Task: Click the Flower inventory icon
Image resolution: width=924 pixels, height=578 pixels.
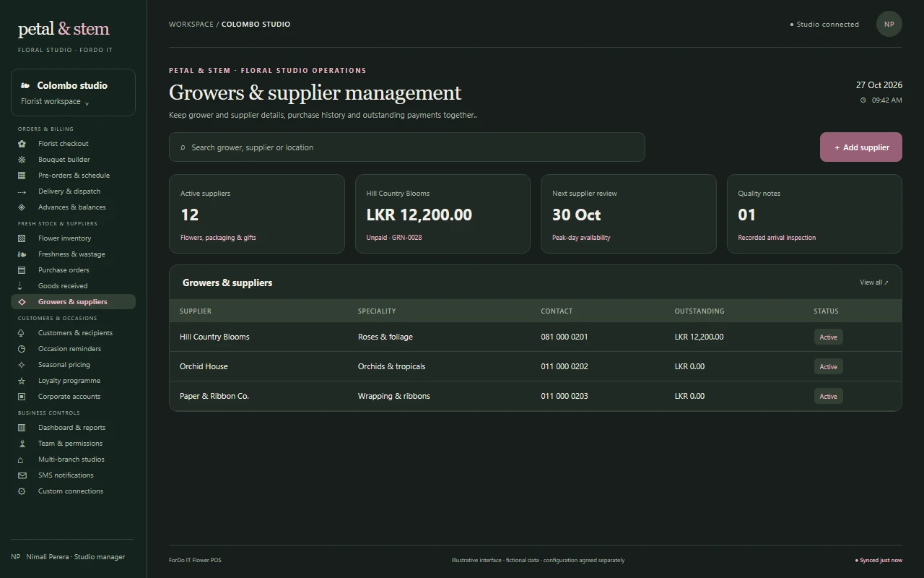Action: [22, 238]
